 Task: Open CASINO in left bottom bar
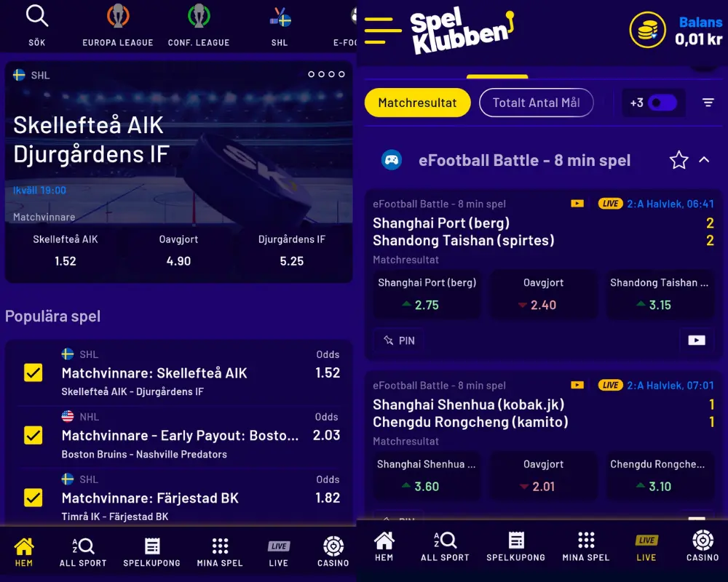[333, 552]
